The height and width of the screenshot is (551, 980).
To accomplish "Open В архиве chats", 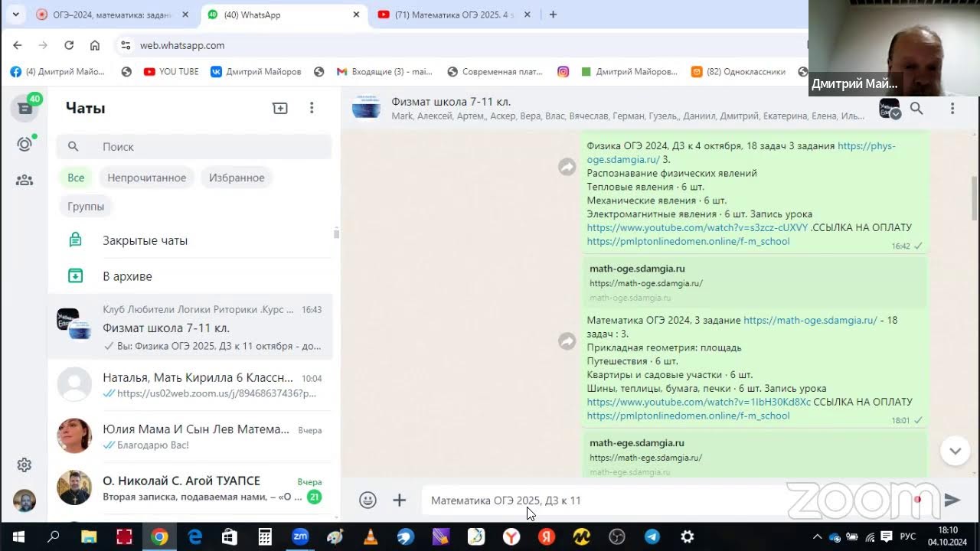I will [191, 276].
